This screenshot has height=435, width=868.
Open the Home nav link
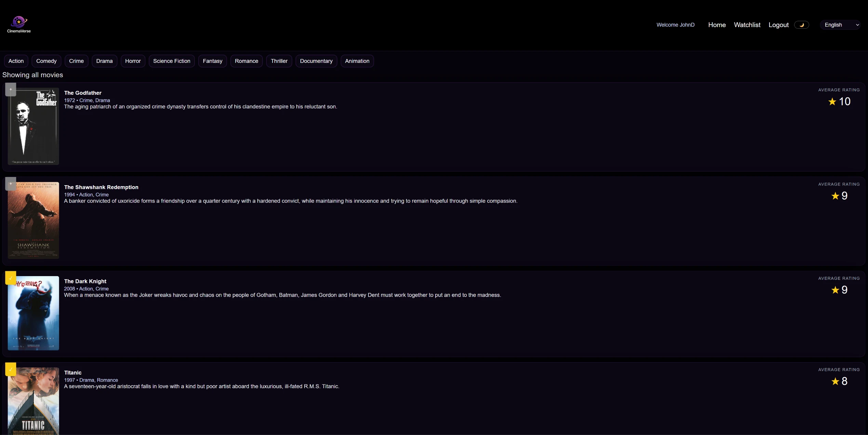(x=717, y=25)
